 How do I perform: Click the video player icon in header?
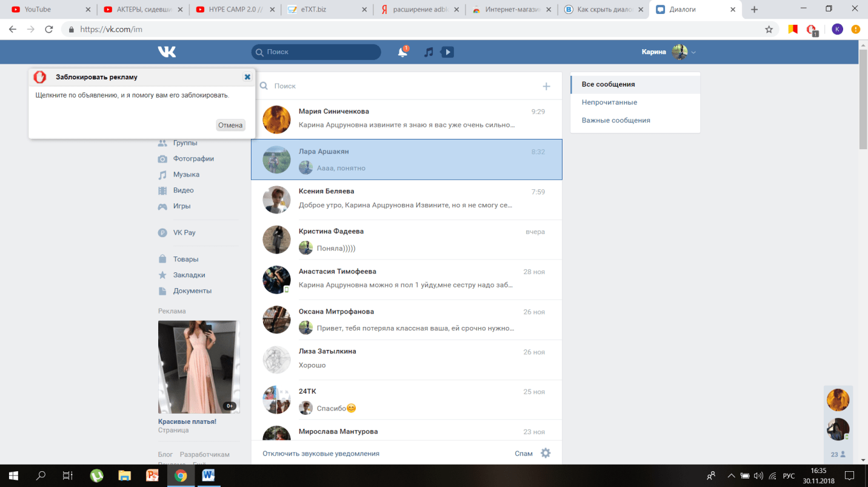point(447,52)
